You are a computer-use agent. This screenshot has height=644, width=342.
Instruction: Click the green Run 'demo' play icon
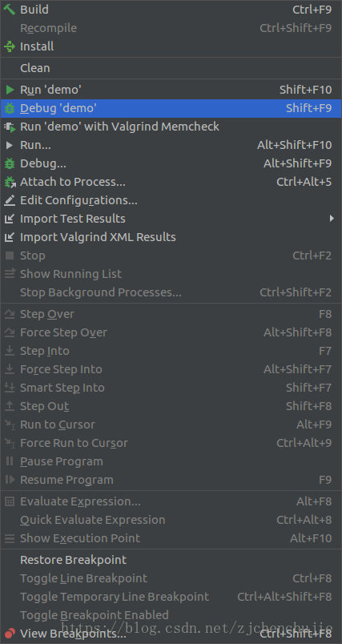[10, 90]
